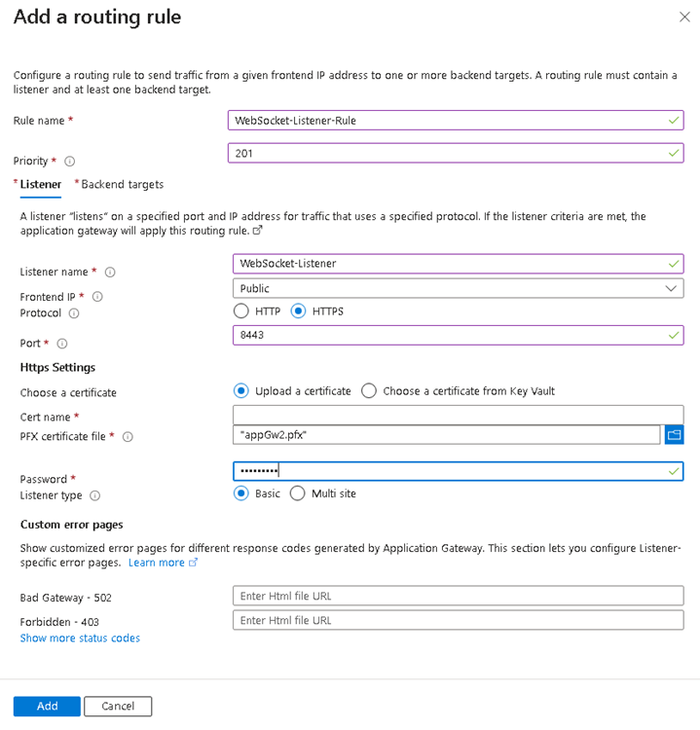700x730 pixels.
Task: Click info icon next to Frontend IP
Action: (97, 297)
